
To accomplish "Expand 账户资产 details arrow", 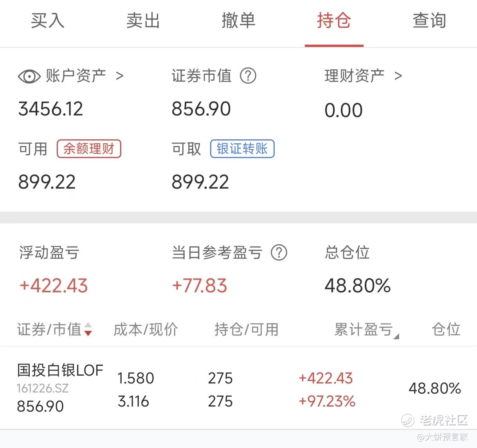I will point(120,76).
